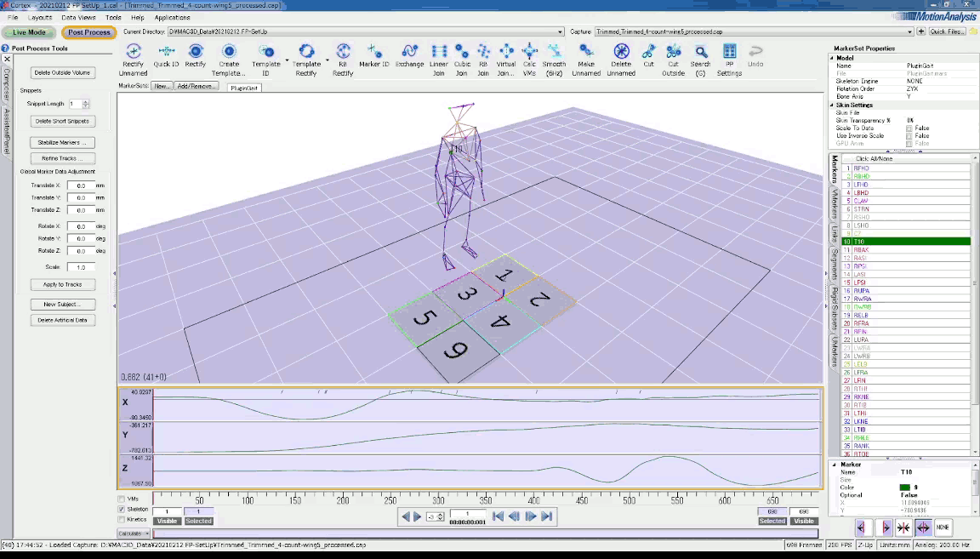Screen dimensions: 980x559
Task: Switch to the Links side tab
Action: [x=835, y=235]
